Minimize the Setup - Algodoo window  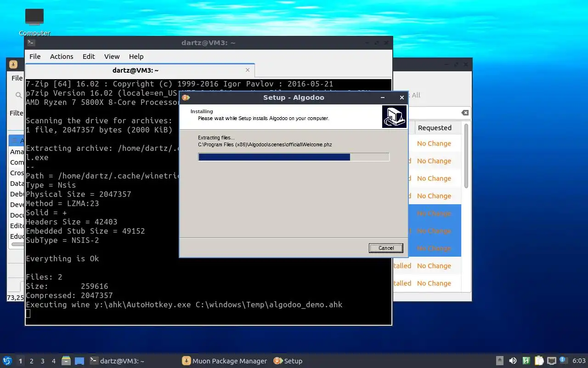[x=383, y=98]
